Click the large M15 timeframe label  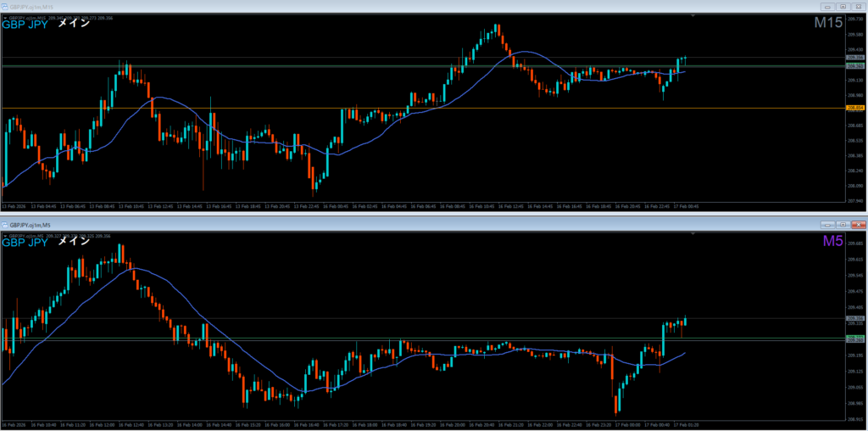tap(828, 23)
